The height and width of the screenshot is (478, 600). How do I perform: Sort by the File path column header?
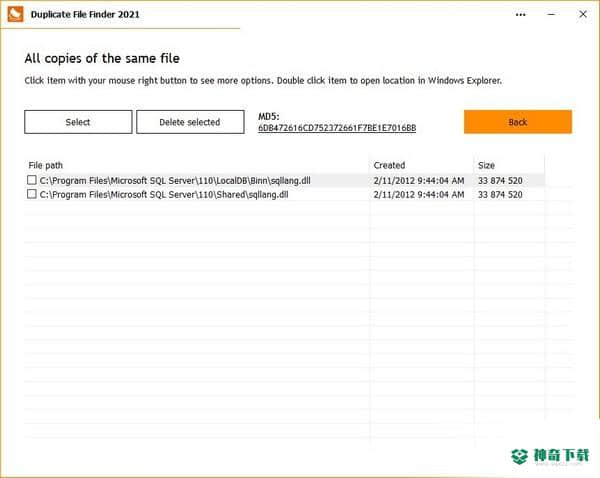pyautogui.click(x=46, y=165)
